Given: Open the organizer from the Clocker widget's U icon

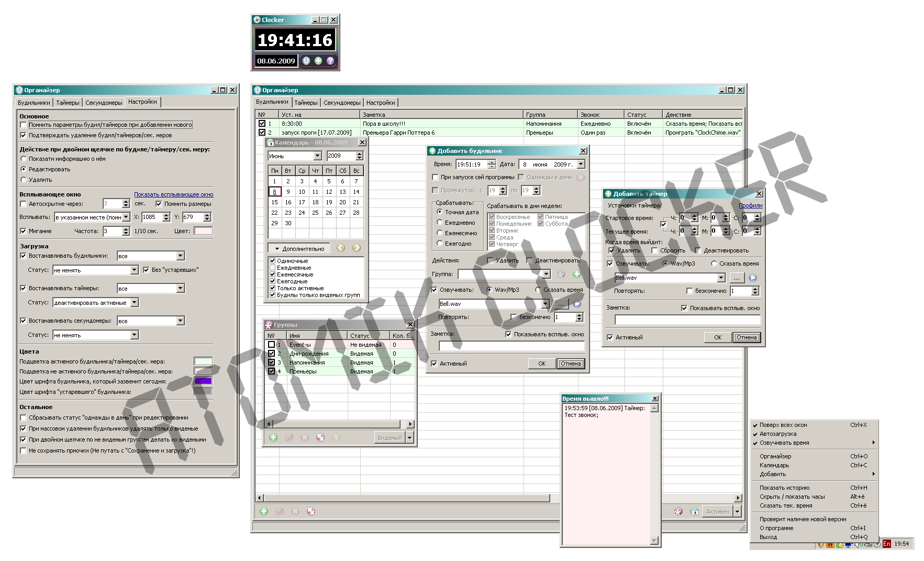Looking at the screenshot, I should 306,61.
